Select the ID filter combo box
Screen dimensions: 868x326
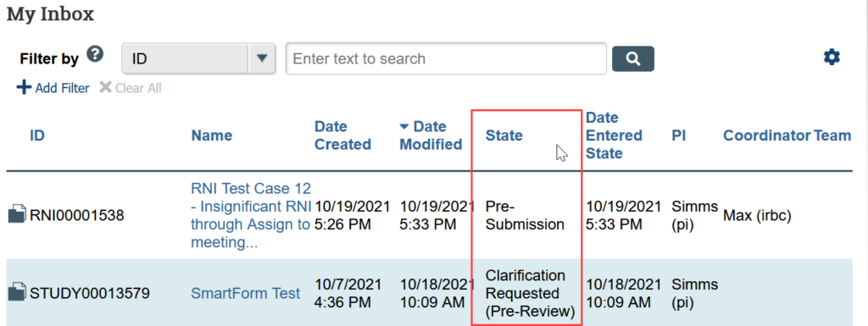[x=198, y=58]
